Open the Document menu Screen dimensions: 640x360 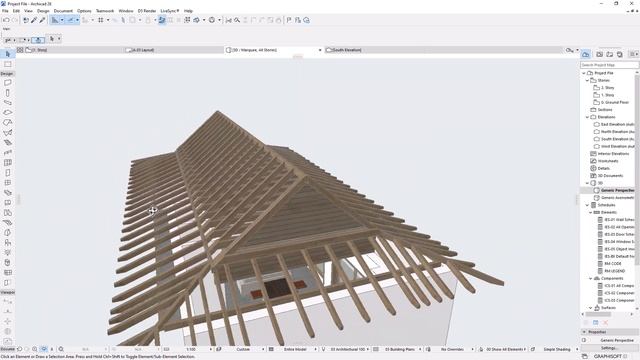click(x=63, y=11)
